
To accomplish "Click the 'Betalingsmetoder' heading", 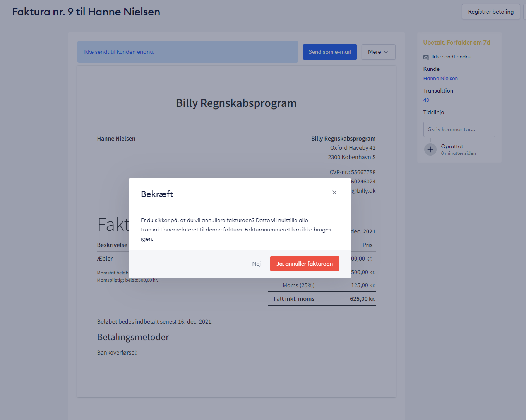I will click(x=133, y=337).
